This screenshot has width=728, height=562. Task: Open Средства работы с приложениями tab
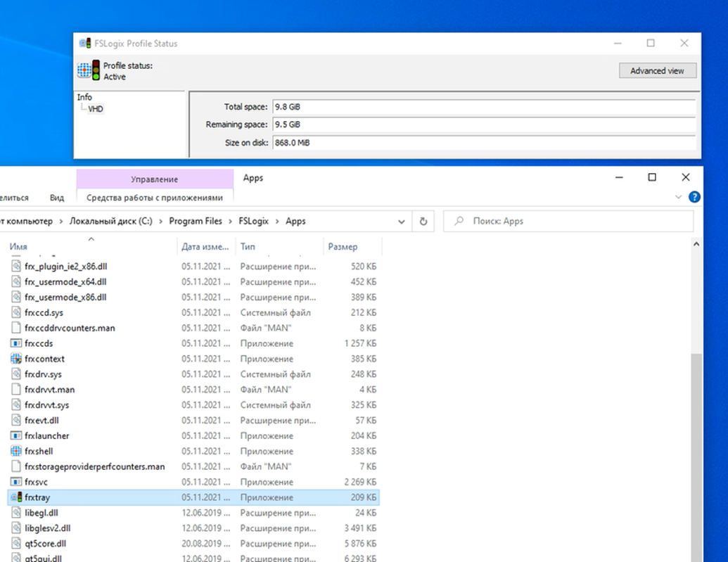(x=154, y=198)
